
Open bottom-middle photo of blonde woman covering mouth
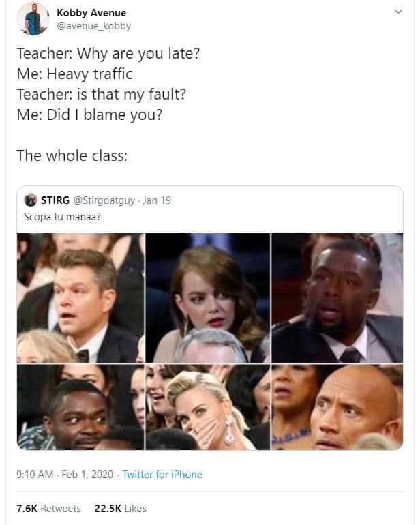[208, 407]
